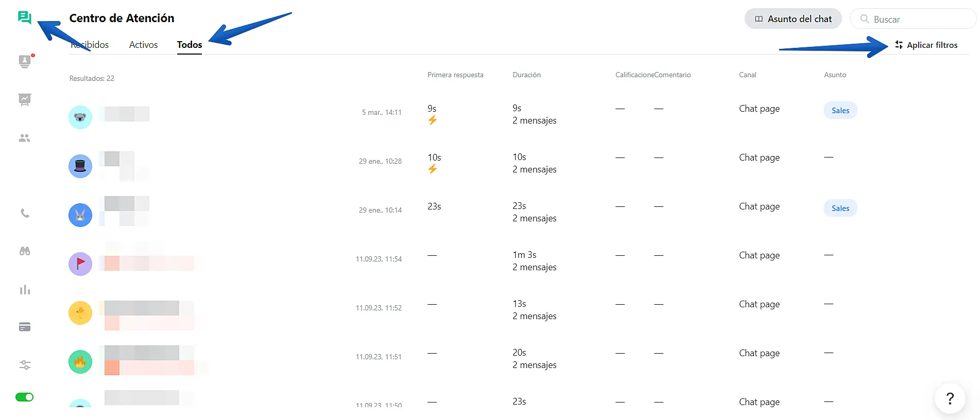Expand the Aplicar filtros filter options
This screenshot has width=980, height=420.
click(926, 45)
